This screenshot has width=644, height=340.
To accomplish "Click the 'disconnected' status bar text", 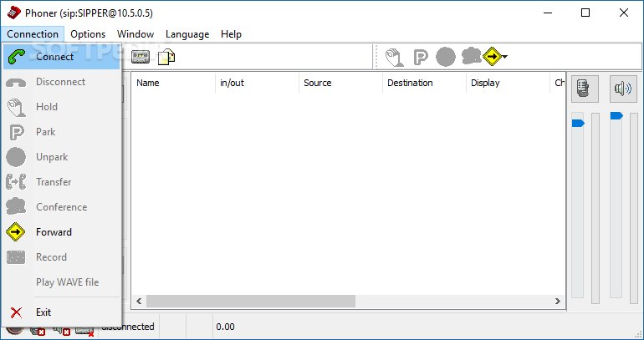I will (x=128, y=327).
